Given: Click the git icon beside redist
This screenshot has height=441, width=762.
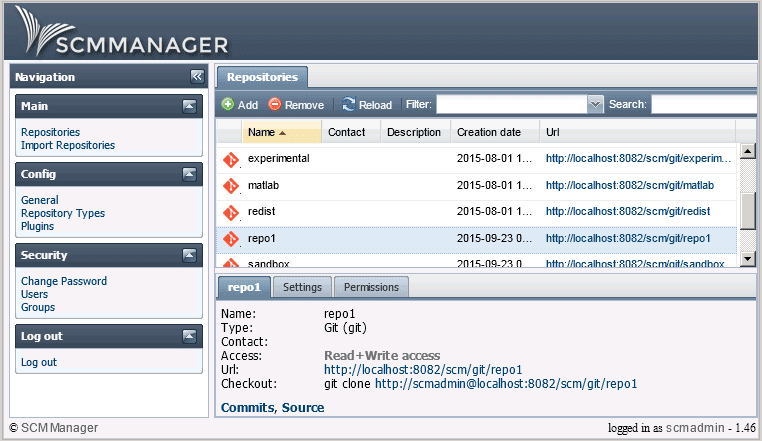Looking at the screenshot, I should click(x=231, y=212).
